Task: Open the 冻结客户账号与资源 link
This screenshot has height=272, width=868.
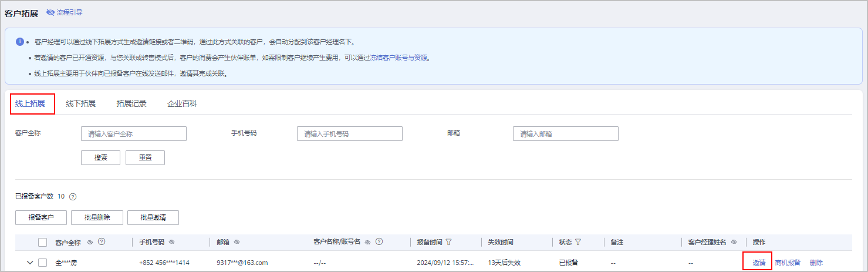Action: [398, 58]
